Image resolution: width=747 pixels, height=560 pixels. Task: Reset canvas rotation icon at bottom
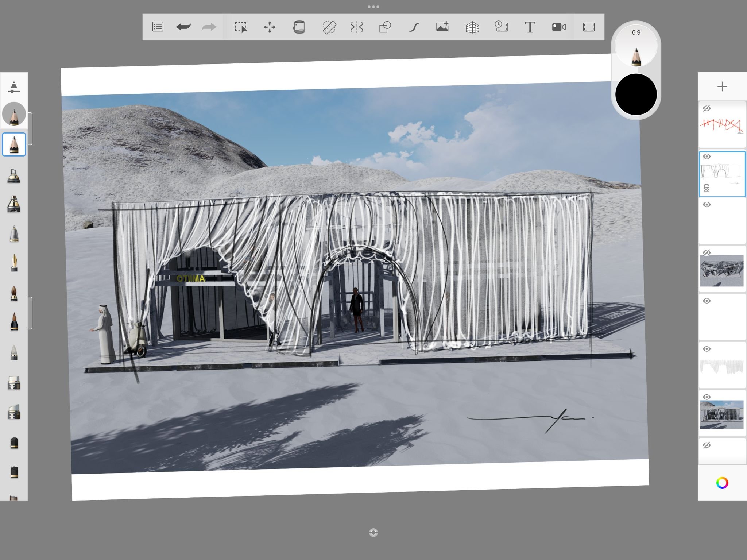pyautogui.click(x=373, y=533)
